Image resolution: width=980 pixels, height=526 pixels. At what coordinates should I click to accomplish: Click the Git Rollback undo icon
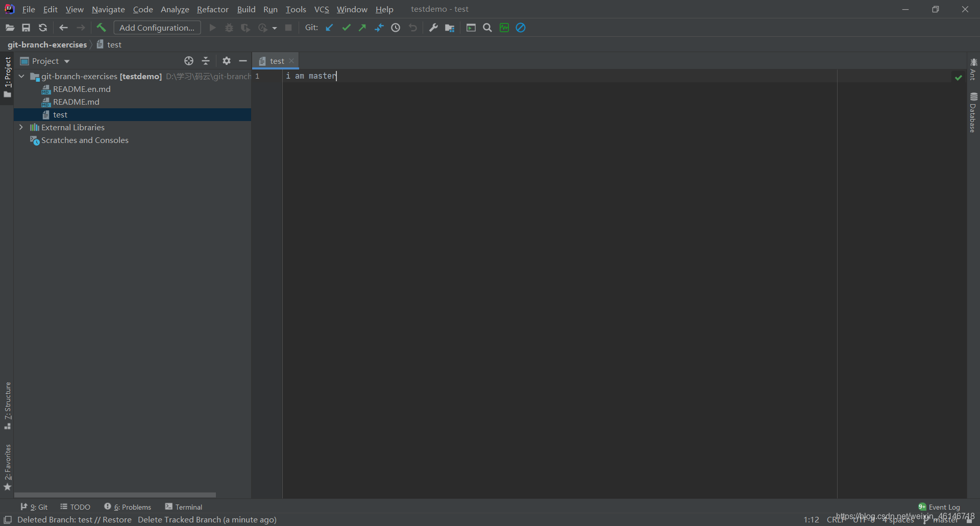[x=413, y=28]
